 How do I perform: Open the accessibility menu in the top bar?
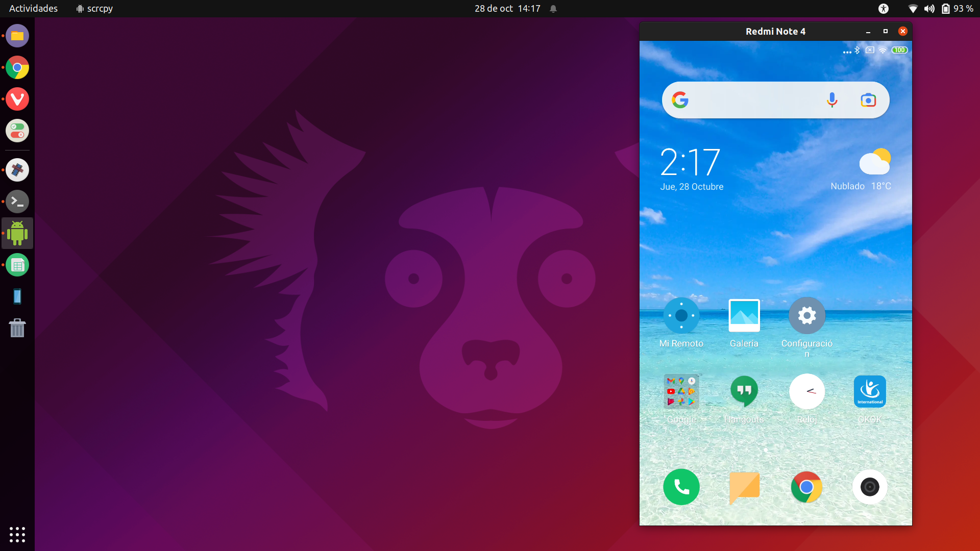[x=884, y=8]
